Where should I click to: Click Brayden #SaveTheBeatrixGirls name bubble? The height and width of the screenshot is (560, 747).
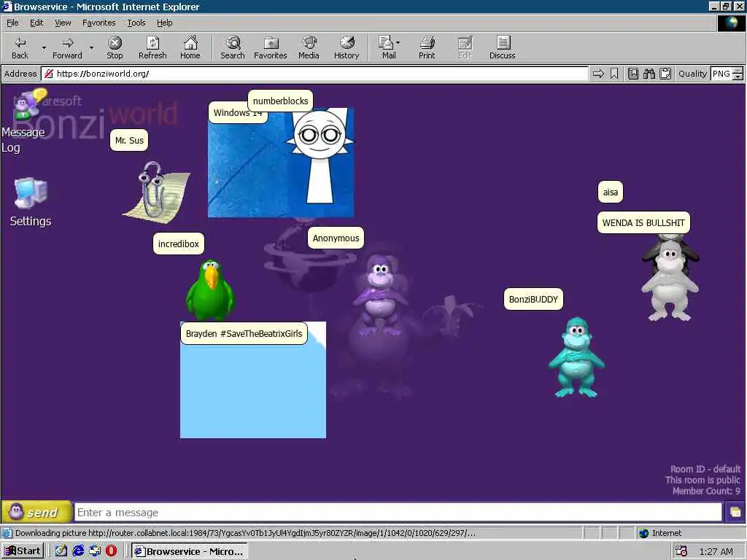pos(244,334)
